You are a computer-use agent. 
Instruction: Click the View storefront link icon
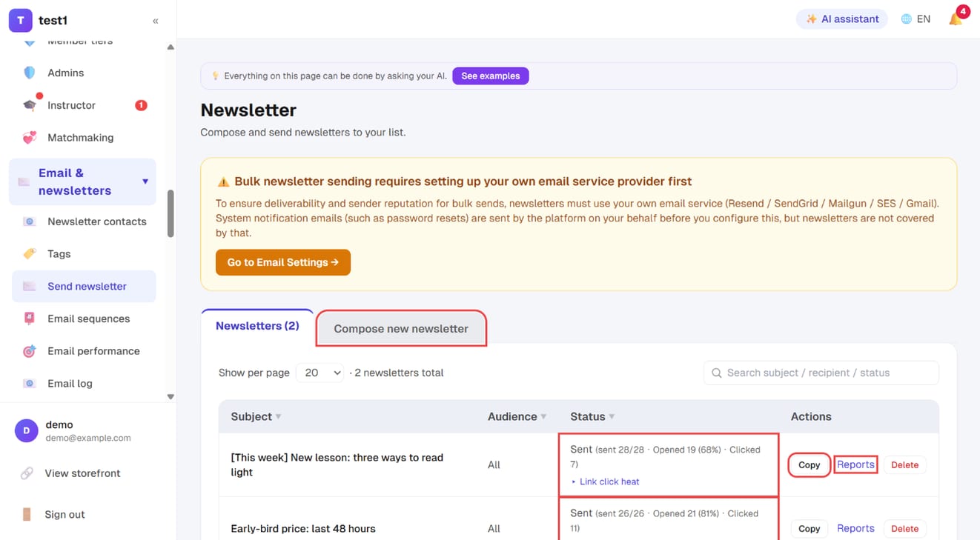[x=27, y=473]
